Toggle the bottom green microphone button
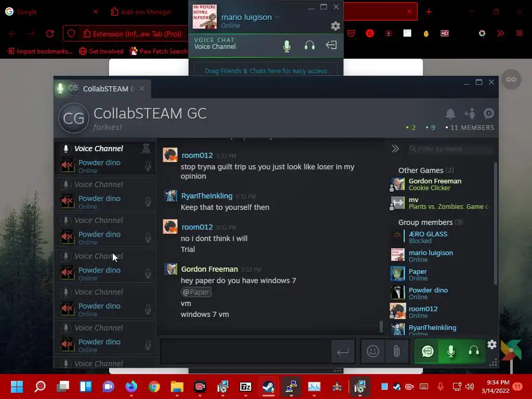The width and height of the screenshot is (532, 399). pos(450,351)
